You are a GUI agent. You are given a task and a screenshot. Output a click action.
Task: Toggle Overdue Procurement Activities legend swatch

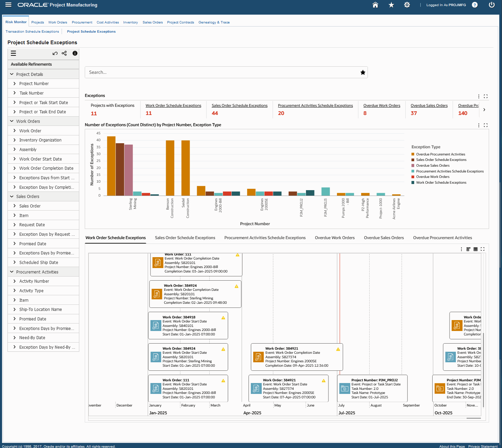coord(413,154)
